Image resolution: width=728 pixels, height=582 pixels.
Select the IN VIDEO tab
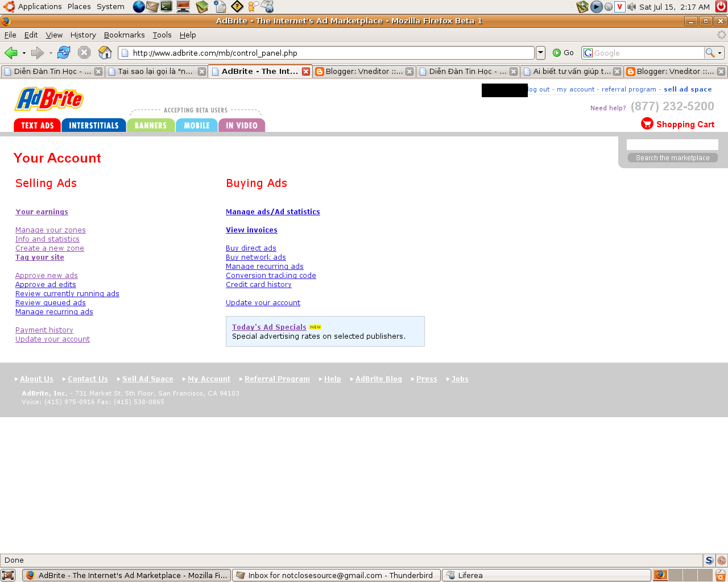tap(242, 125)
